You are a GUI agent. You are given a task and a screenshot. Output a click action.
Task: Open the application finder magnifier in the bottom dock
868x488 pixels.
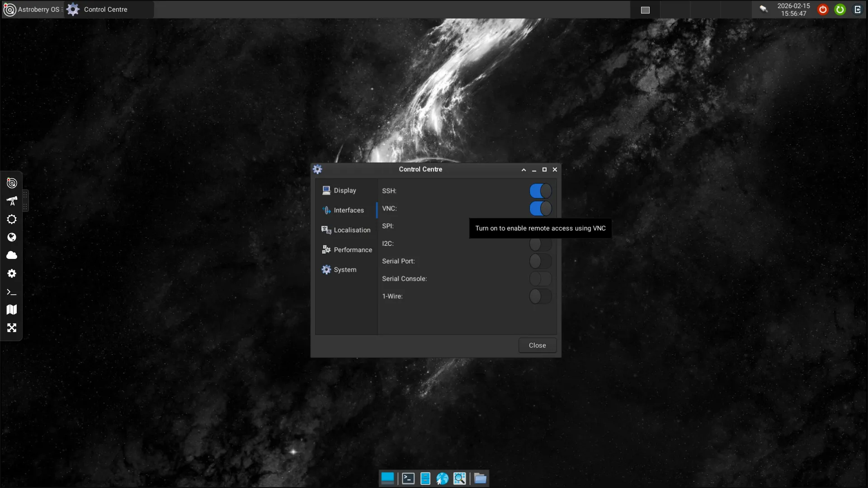pyautogui.click(x=459, y=479)
